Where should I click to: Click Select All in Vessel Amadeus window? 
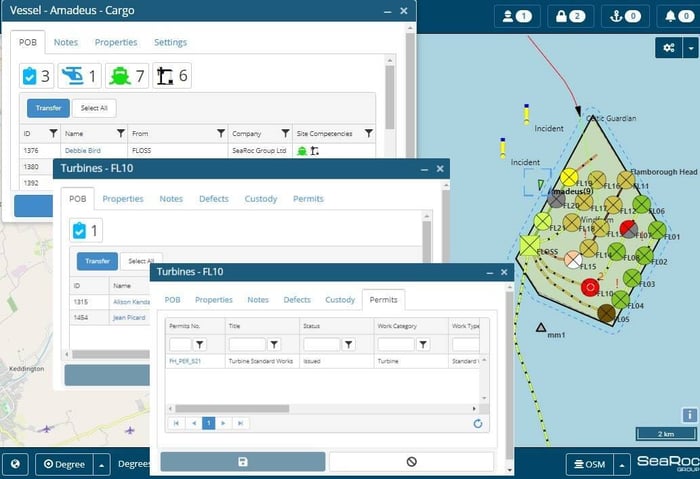[x=94, y=108]
